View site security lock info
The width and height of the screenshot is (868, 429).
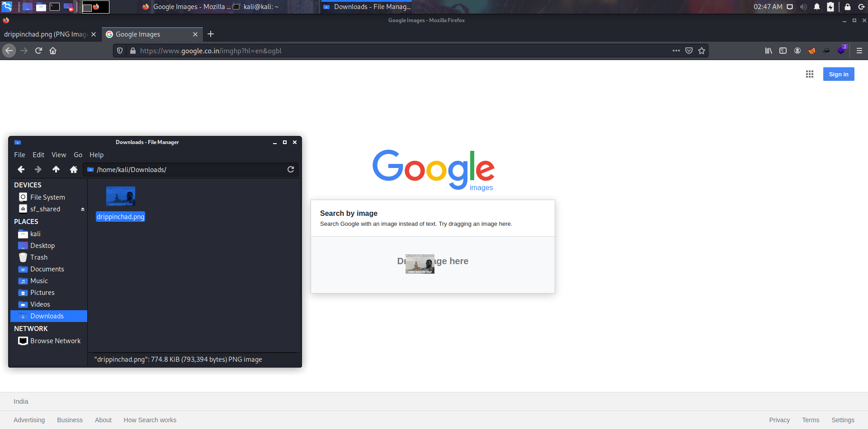133,51
